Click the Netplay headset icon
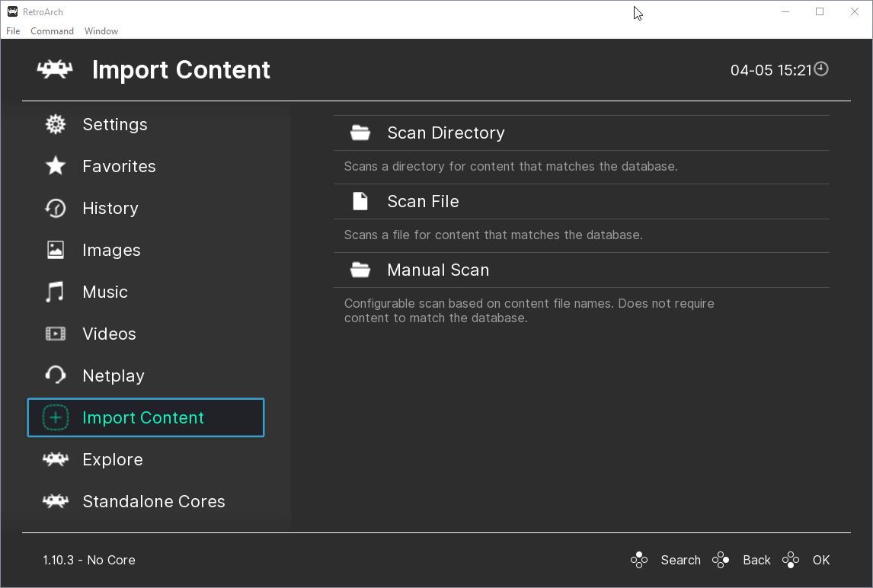 [x=56, y=375]
